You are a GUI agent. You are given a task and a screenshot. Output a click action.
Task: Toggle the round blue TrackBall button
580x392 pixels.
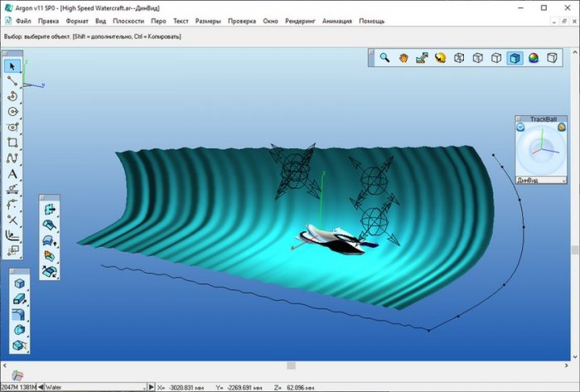pyautogui.click(x=520, y=127)
